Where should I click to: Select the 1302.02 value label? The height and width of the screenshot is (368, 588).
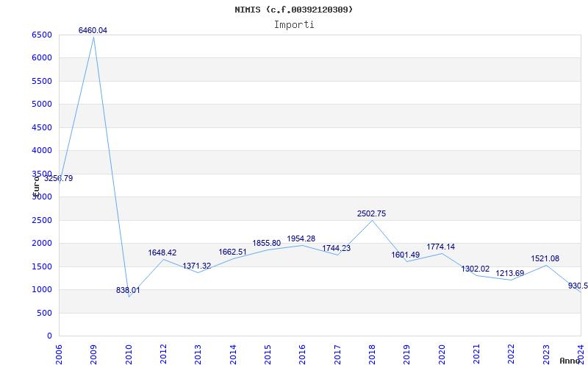(x=475, y=269)
